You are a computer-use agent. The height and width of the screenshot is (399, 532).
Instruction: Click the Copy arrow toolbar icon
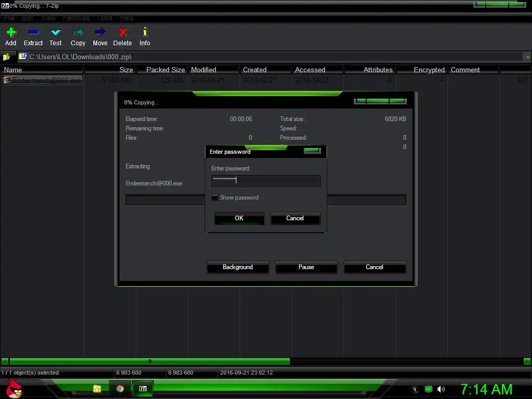pos(78,32)
